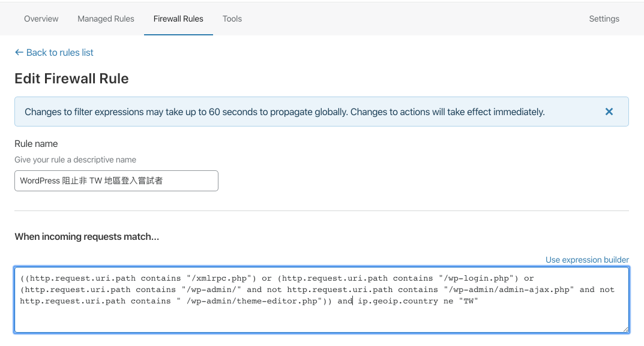
Task: Dismiss the propagation notice with the X
Action: coord(609,112)
